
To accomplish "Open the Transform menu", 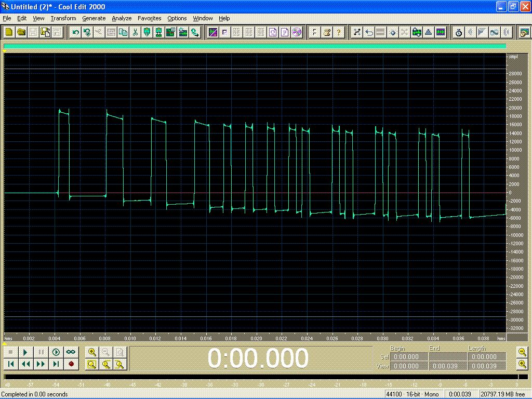I will pos(63,18).
